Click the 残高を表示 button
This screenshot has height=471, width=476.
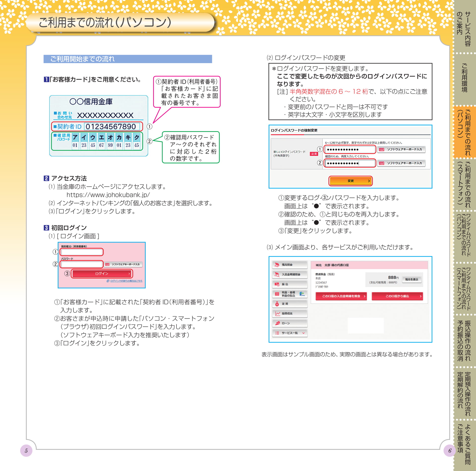pos(412,279)
